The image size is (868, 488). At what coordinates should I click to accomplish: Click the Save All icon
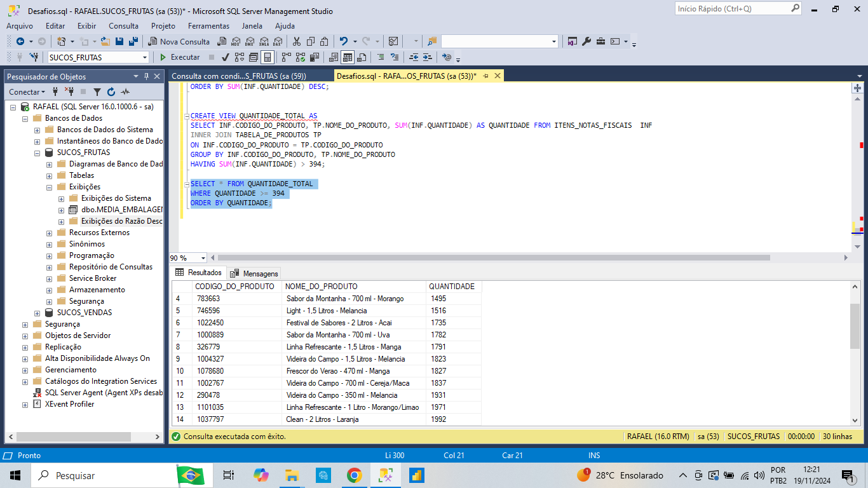point(133,41)
